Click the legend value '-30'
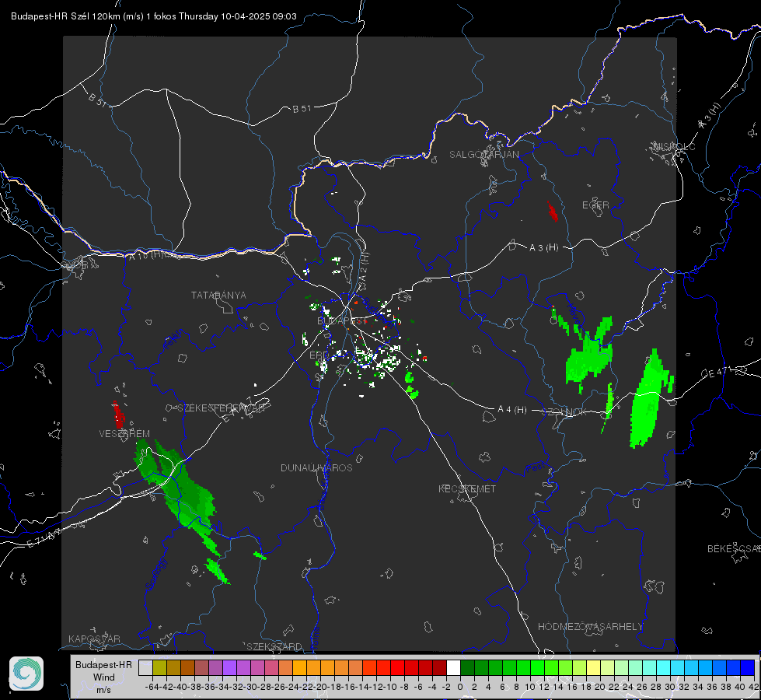The height and width of the screenshot is (700, 761). (x=250, y=687)
